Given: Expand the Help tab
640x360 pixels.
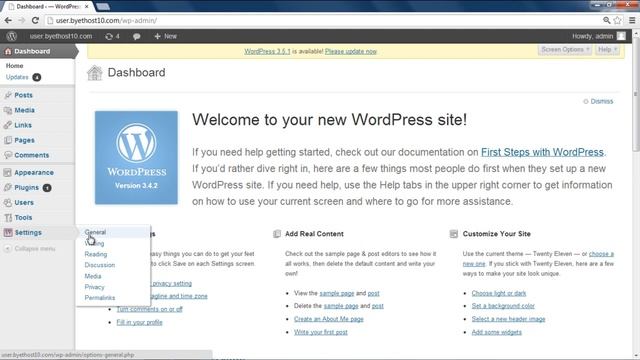Looking at the screenshot, I should tap(607, 50).
